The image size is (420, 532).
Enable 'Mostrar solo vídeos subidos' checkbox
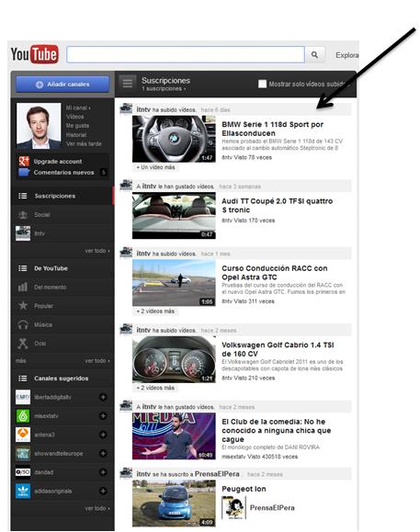tap(262, 84)
